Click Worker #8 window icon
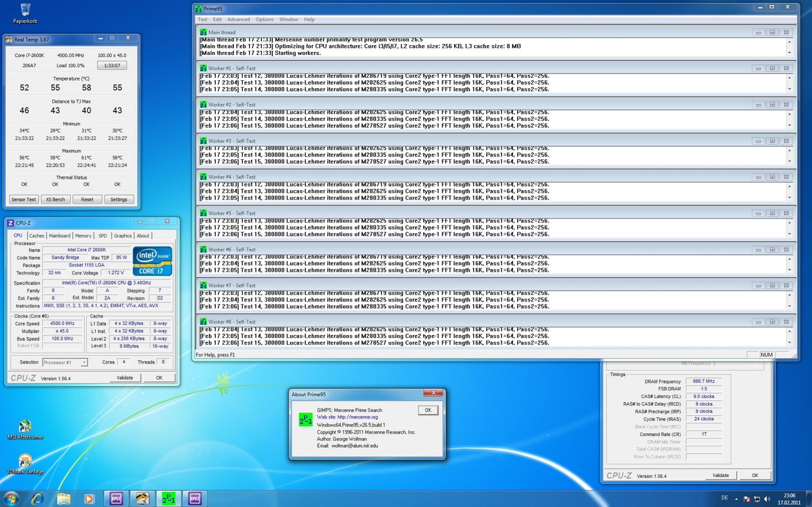 pyautogui.click(x=204, y=322)
